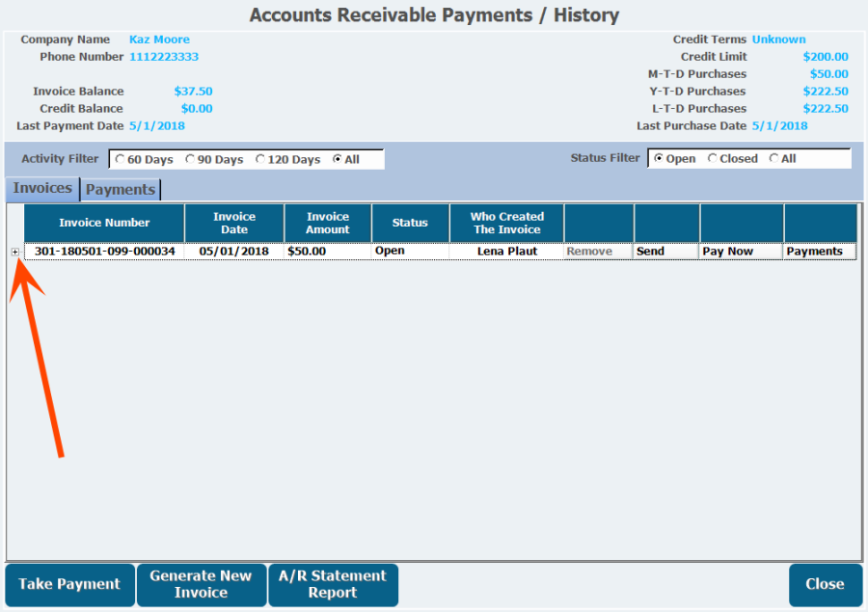This screenshot has width=868, height=612.
Task: Open the A/R Statement Report
Action: tap(333, 584)
